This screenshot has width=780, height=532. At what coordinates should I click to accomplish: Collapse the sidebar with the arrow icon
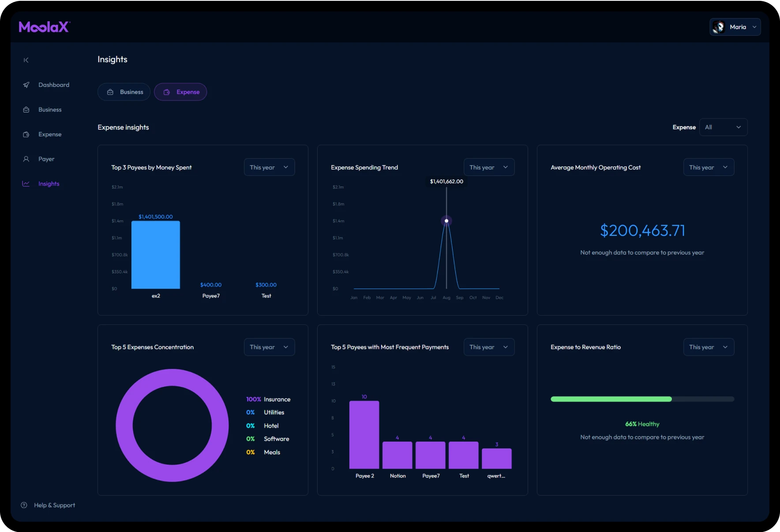pos(26,60)
